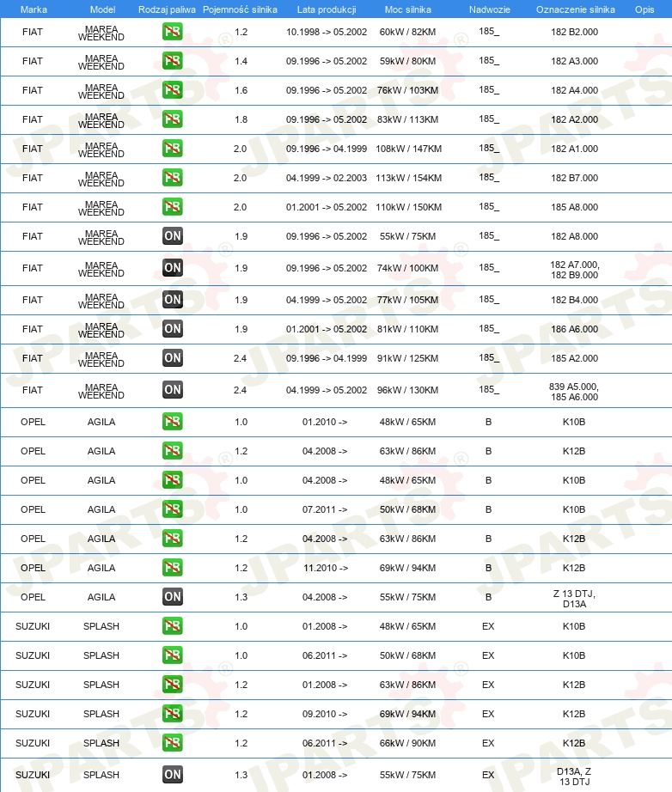Click ON diesel icon for Suzuki Splash 1.3

tap(172, 775)
